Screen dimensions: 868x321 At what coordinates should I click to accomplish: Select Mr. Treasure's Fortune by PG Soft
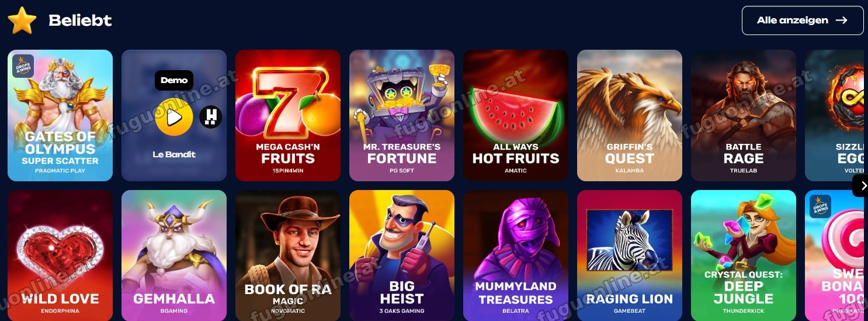pos(402,115)
